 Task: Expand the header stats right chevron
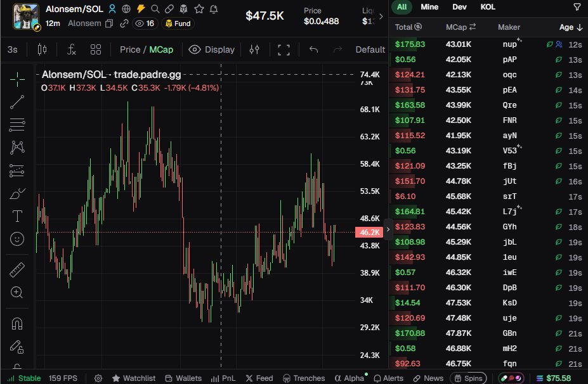click(381, 16)
